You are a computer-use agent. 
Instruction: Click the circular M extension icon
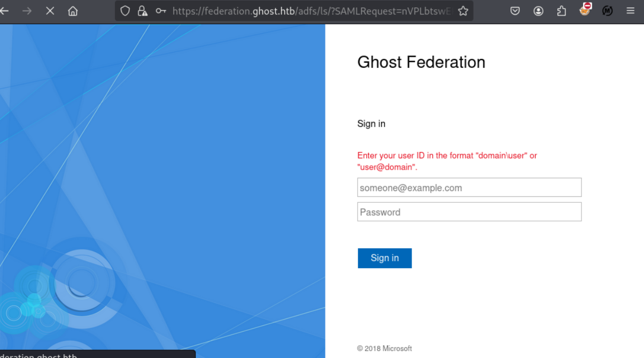coord(608,11)
